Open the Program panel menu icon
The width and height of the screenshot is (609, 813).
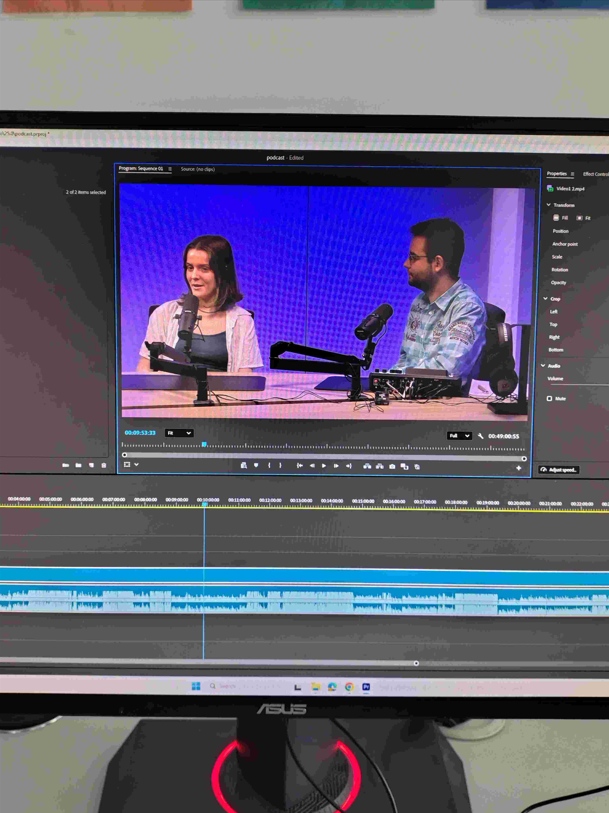(x=170, y=169)
